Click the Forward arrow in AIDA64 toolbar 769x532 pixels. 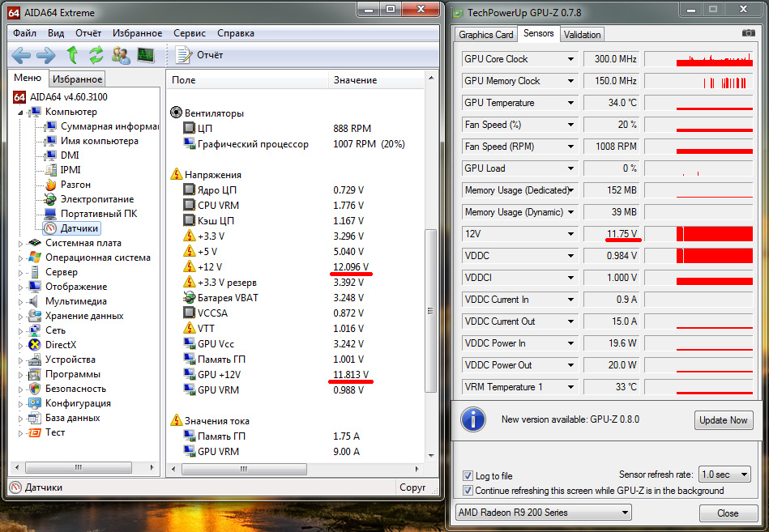point(45,55)
